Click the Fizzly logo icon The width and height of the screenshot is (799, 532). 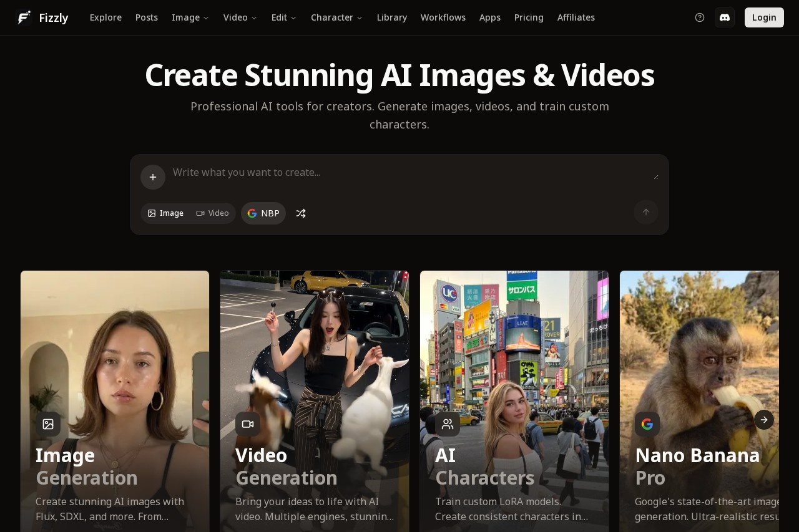(x=24, y=17)
